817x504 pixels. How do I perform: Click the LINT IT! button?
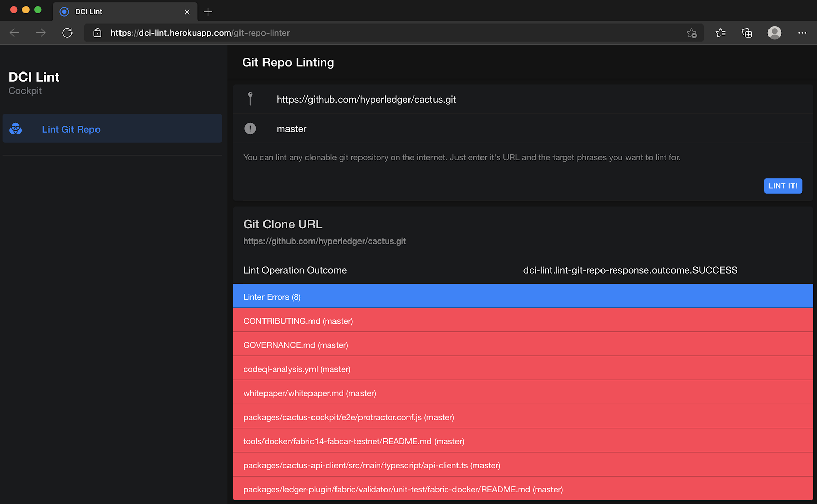coord(783,186)
